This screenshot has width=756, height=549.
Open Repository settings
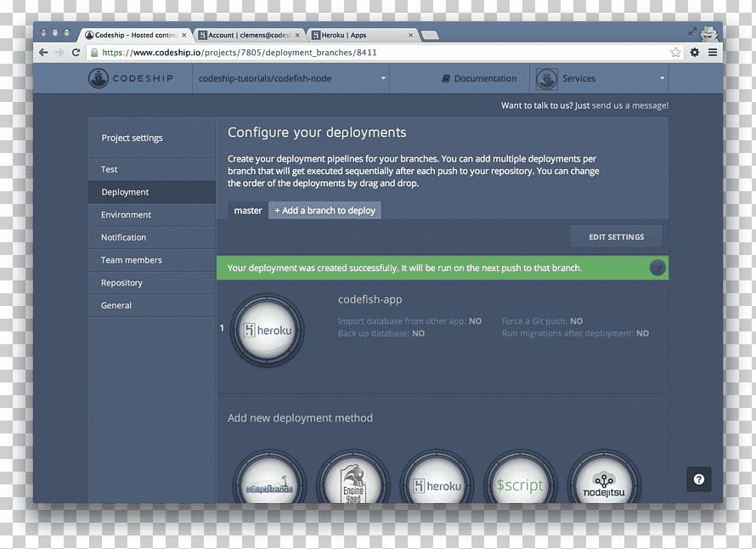coord(151,283)
